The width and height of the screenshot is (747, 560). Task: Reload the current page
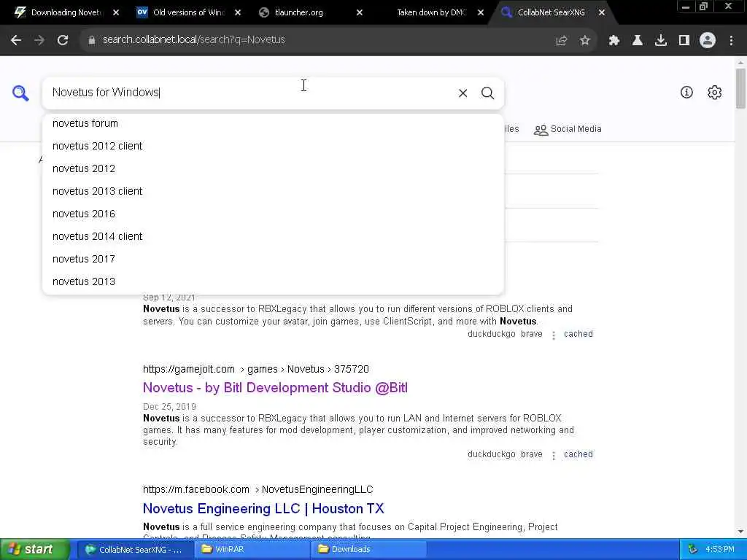(63, 40)
